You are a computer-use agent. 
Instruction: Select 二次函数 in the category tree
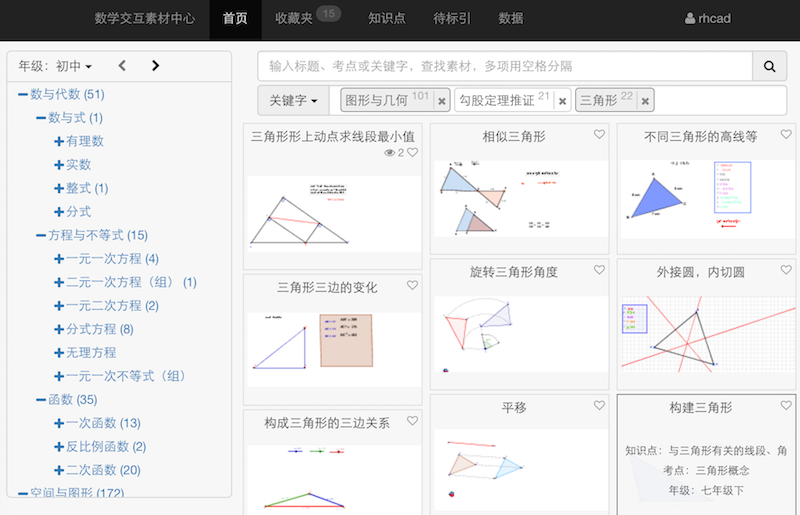click(x=103, y=470)
